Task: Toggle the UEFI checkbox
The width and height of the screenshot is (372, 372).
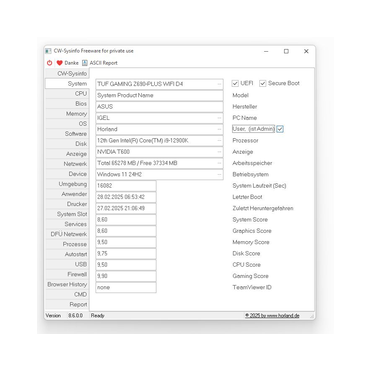Action: 235,83
